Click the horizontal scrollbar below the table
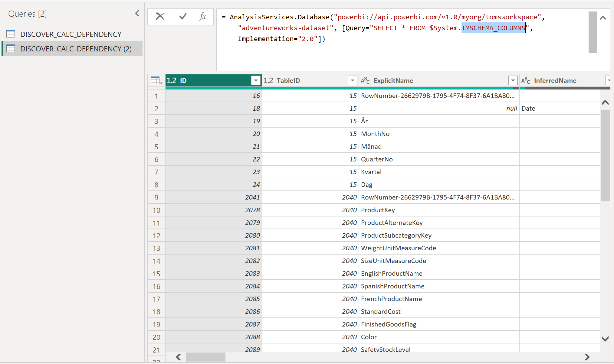The width and height of the screenshot is (614, 364). click(206, 357)
